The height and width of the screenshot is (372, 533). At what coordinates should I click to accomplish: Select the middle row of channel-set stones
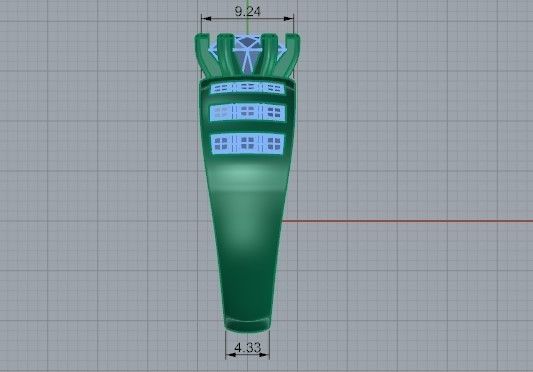point(247,112)
